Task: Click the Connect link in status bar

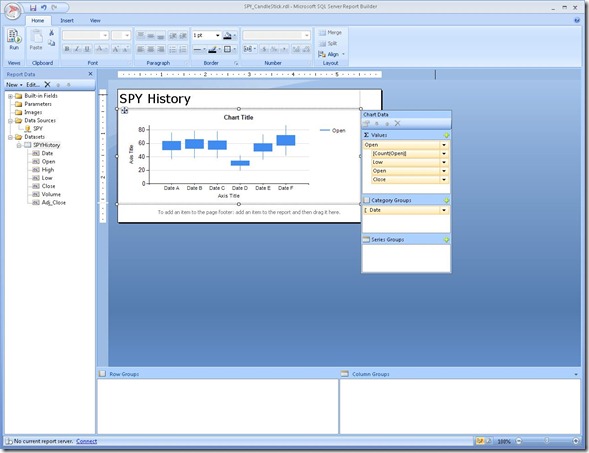Action: (86, 441)
